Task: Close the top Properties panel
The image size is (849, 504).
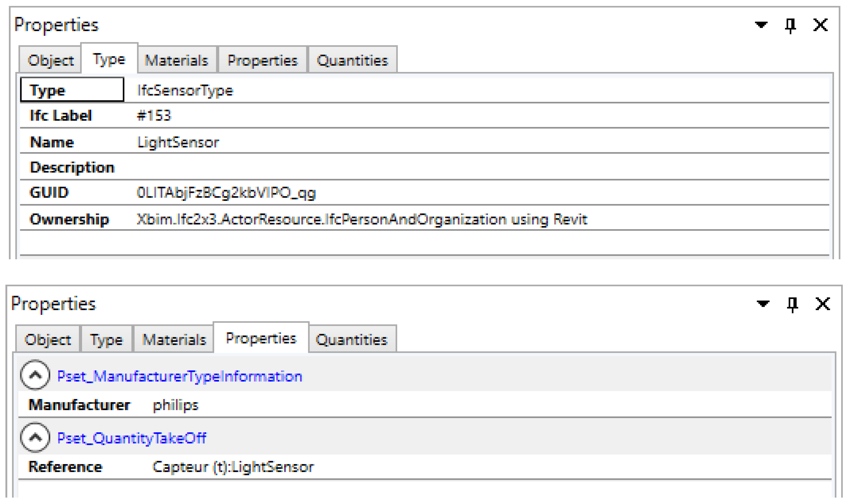Action: (x=820, y=25)
